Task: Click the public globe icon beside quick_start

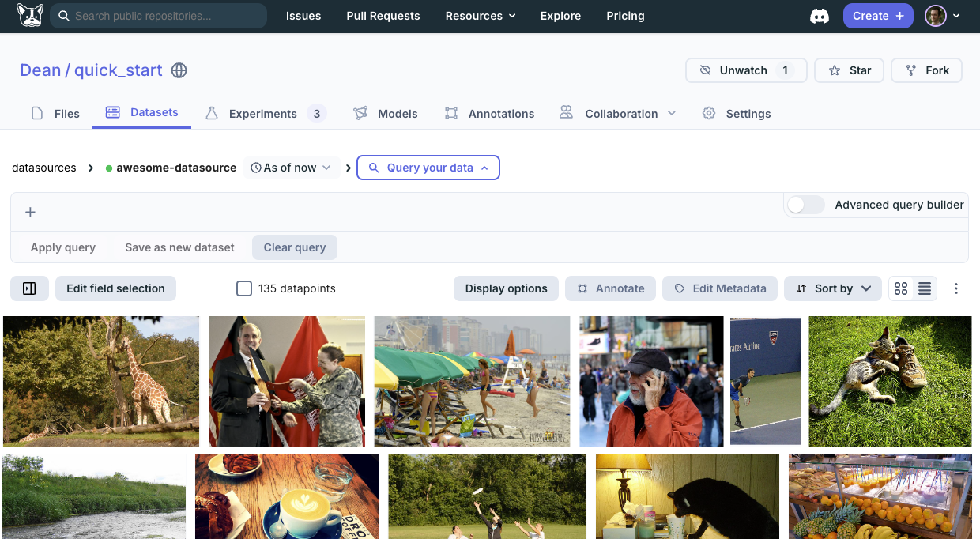Action: click(179, 70)
